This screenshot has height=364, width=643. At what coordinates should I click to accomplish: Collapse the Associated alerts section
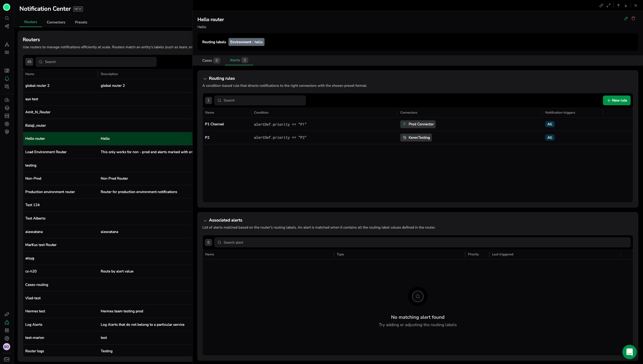point(205,221)
